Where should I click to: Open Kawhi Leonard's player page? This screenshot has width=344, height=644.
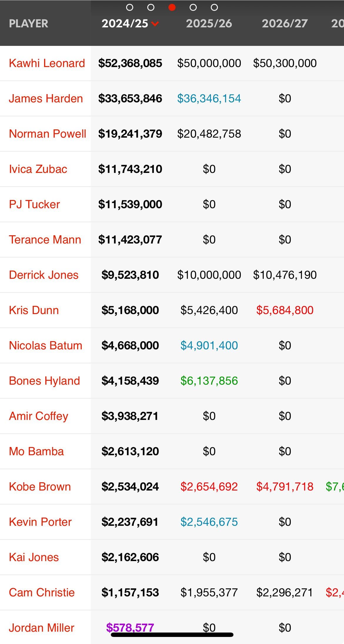(47, 63)
